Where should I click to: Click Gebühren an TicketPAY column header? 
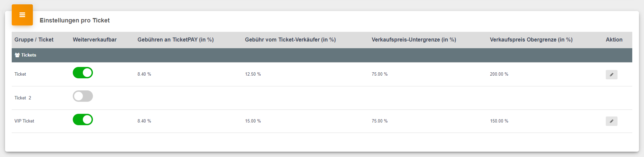click(175, 40)
